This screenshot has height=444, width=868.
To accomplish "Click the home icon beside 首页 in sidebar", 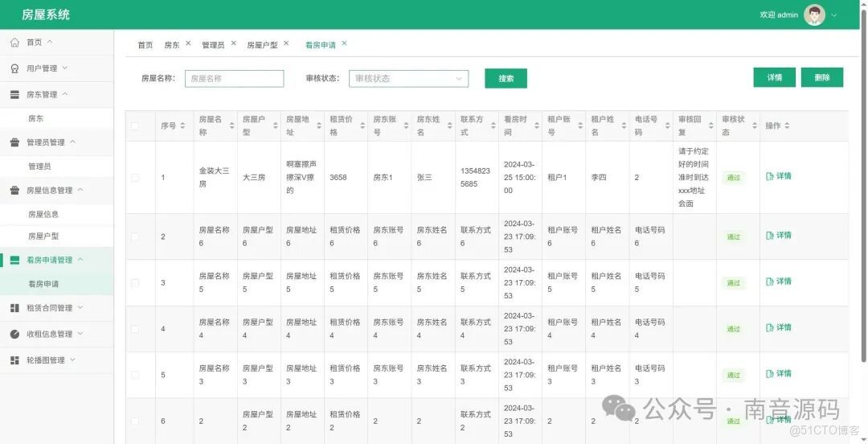I will 15,42.
